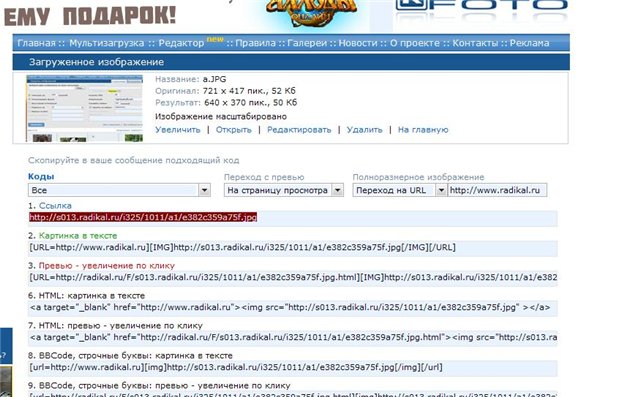
Task: Click the Открыть link
Action: click(x=233, y=130)
